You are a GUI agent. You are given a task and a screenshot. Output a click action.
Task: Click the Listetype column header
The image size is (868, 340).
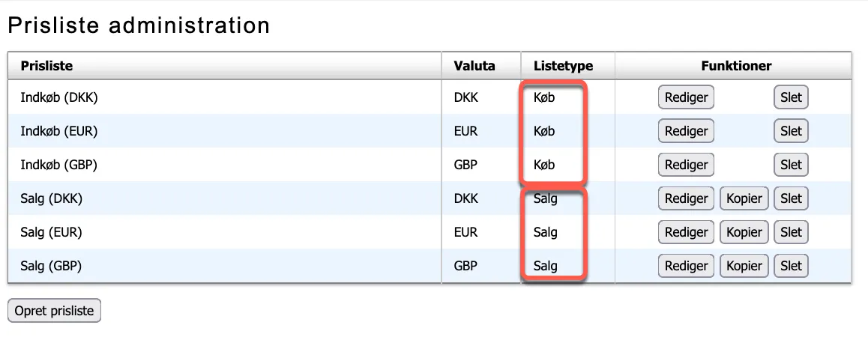(563, 66)
